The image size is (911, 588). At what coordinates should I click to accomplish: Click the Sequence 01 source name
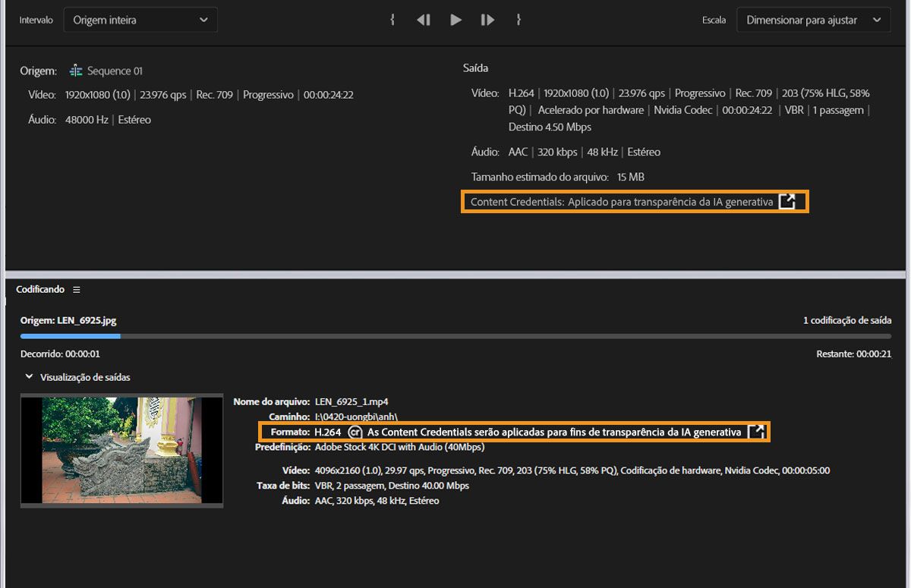pos(115,71)
